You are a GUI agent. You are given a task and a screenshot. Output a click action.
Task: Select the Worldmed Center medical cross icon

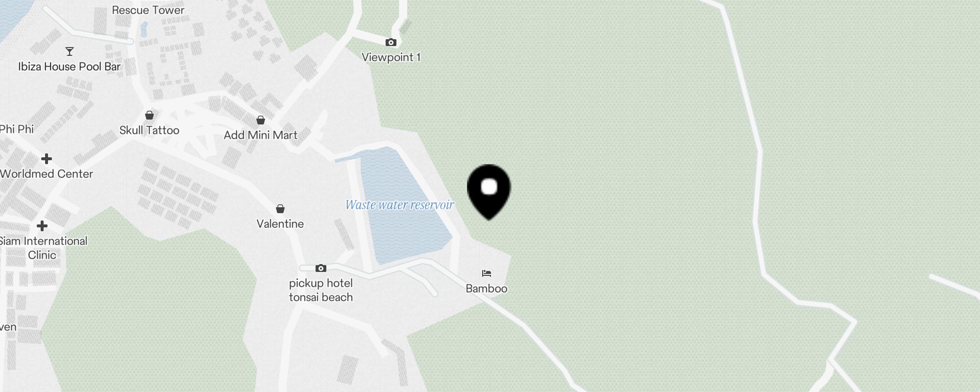click(x=47, y=159)
